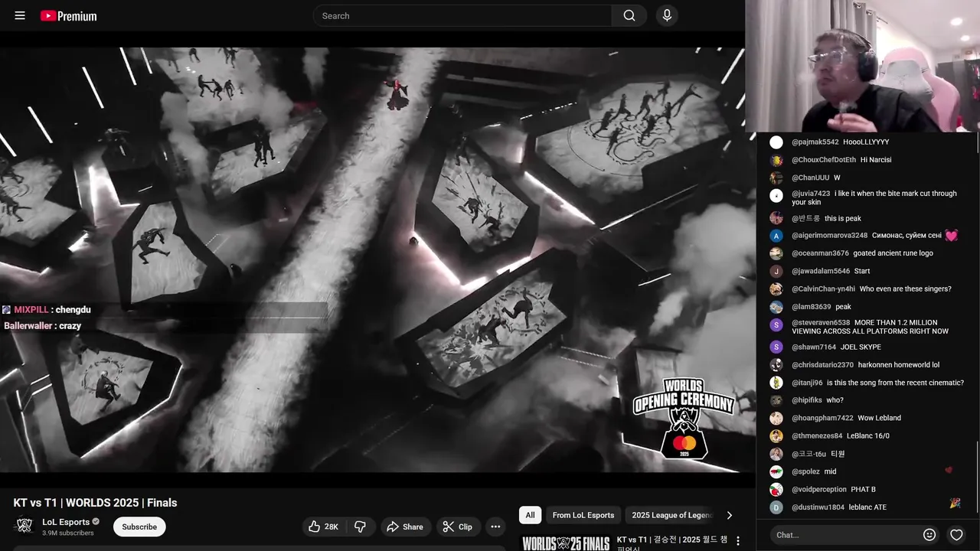Select message 'this is peak'

point(842,218)
